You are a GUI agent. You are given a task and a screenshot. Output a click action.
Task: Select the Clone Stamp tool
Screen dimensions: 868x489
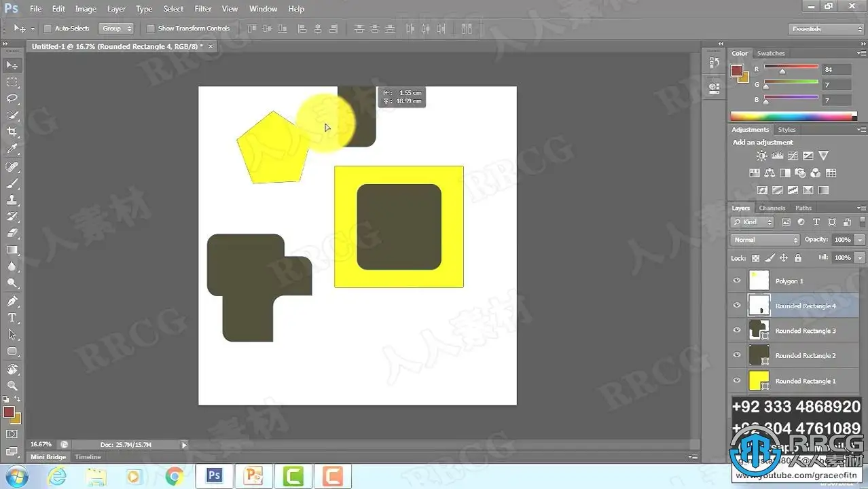(x=12, y=200)
